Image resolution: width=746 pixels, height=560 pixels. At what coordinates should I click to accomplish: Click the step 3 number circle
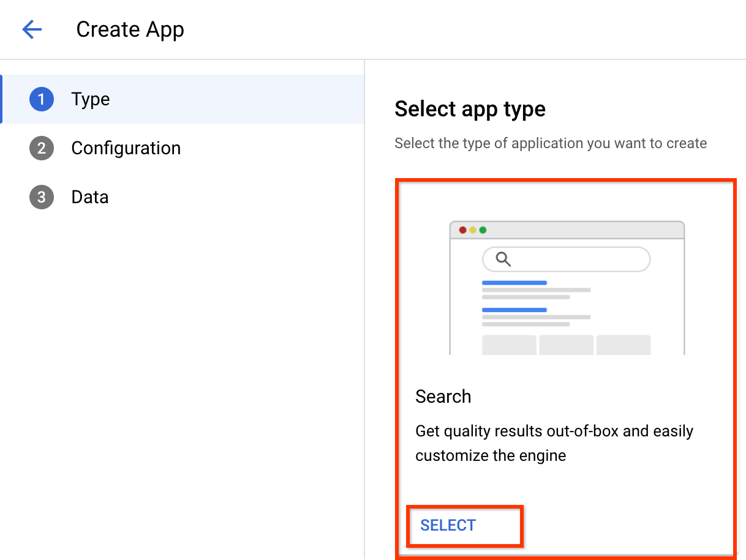tap(42, 197)
